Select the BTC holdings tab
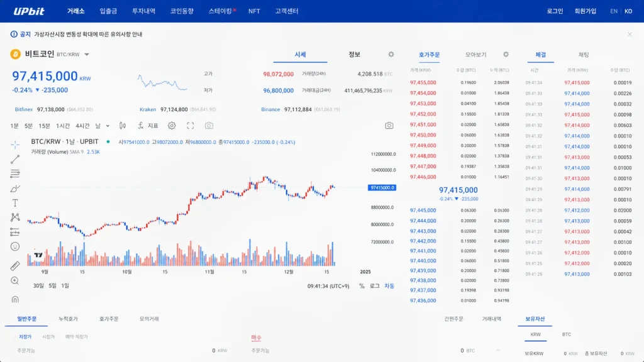Screen dimensions: 644x362 567,334
